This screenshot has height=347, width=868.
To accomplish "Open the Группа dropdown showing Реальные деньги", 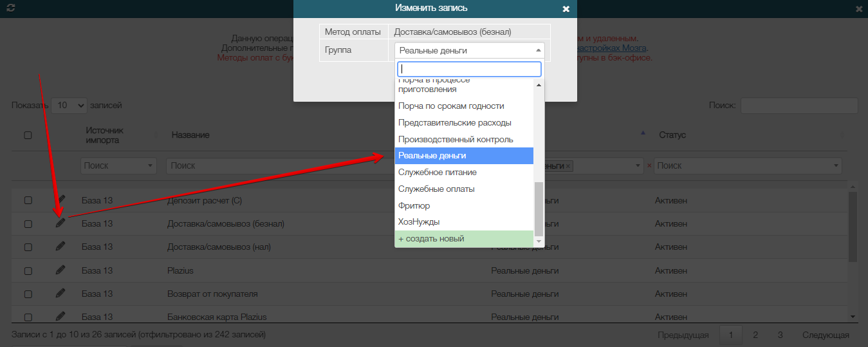I will (469, 50).
